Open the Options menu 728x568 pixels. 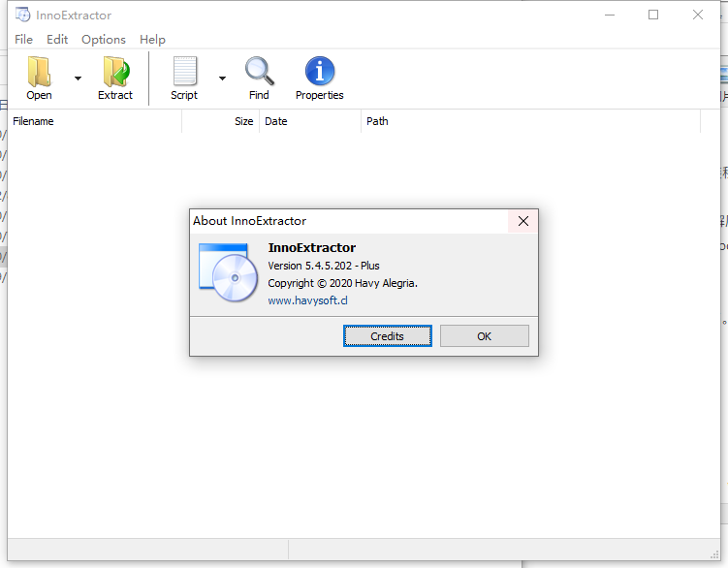pos(104,40)
